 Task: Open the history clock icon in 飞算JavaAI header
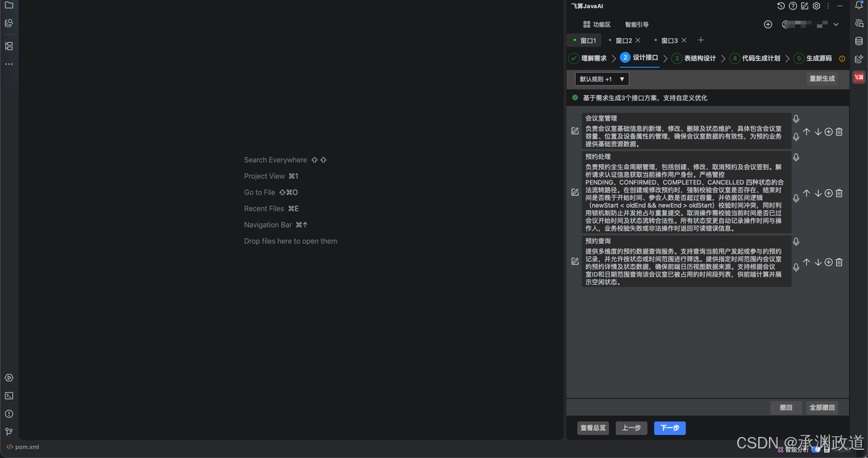tap(781, 6)
